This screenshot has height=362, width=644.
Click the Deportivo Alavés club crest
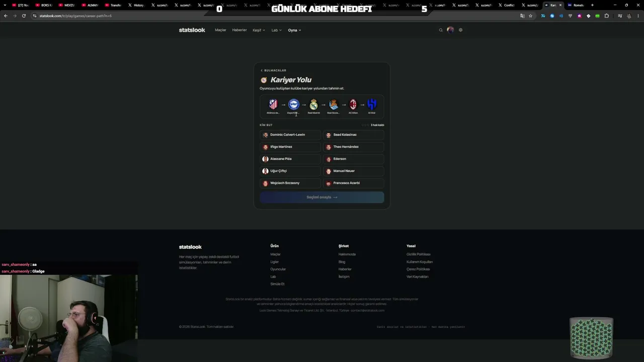(x=294, y=104)
